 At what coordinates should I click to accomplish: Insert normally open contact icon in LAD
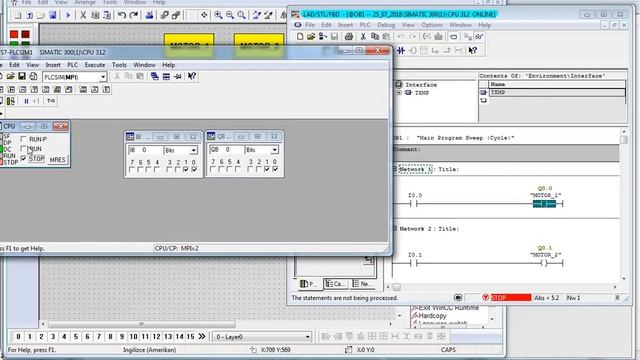click(x=401, y=51)
